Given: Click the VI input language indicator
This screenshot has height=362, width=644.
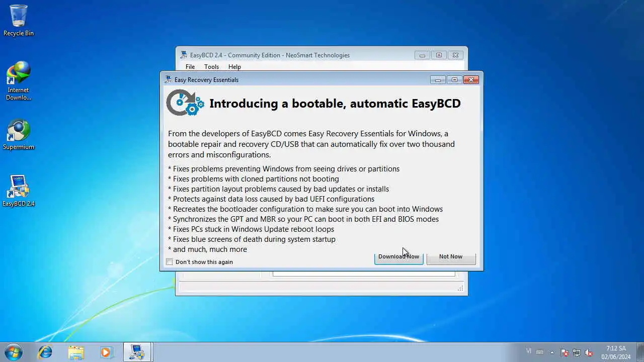Looking at the screenshot, I should (x=528, y=351).
